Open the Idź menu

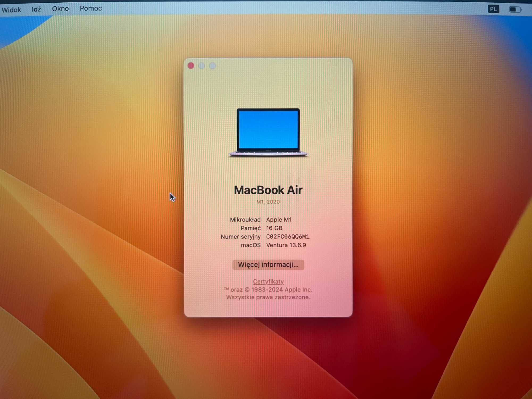pyautogui.click(x=36, y=9)
